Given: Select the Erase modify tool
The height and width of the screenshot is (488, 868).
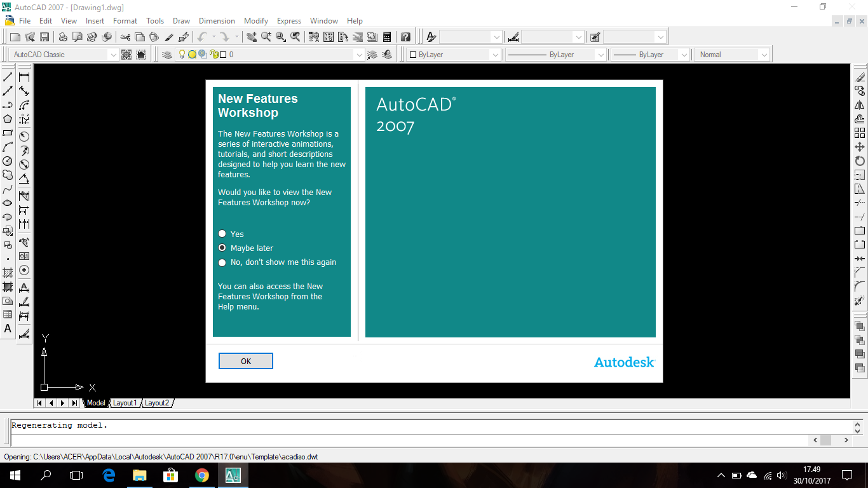Looking at the screenshot, I should tap(860, 77).
